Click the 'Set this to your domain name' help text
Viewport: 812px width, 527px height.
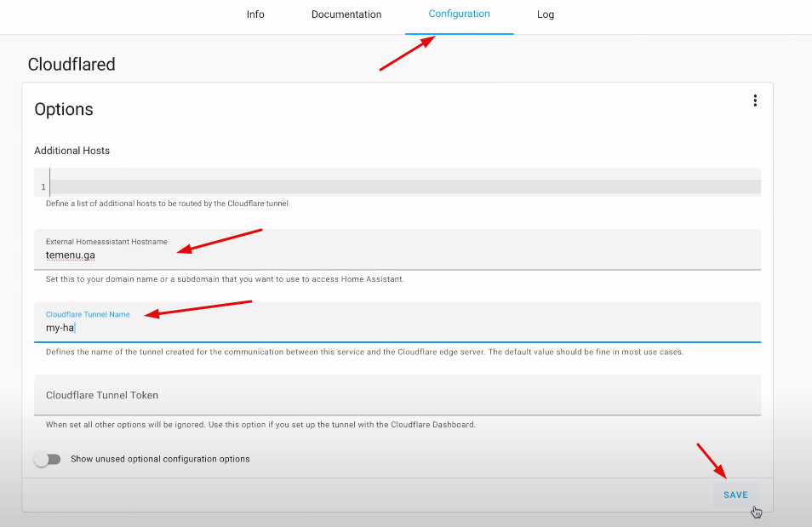225,278
